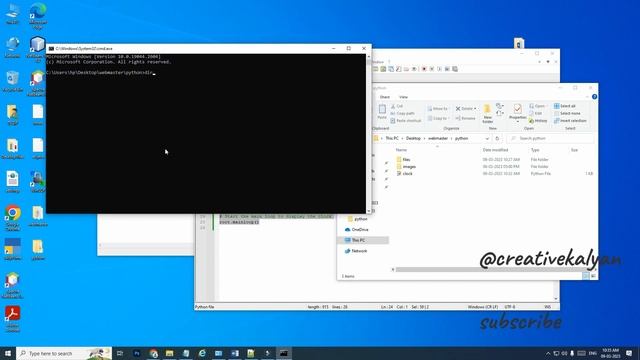Create a New folder from the ribbon

click(x=487, y=113)
